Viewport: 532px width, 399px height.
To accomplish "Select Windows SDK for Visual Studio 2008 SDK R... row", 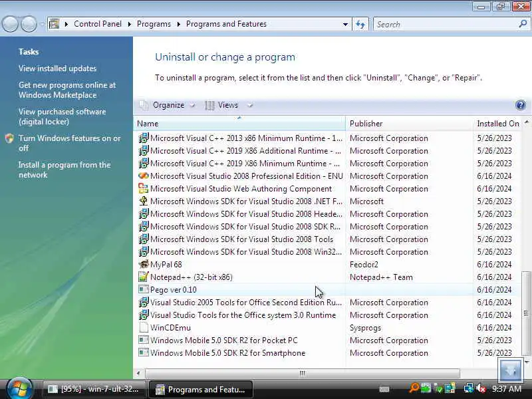I will click(327, 226).
